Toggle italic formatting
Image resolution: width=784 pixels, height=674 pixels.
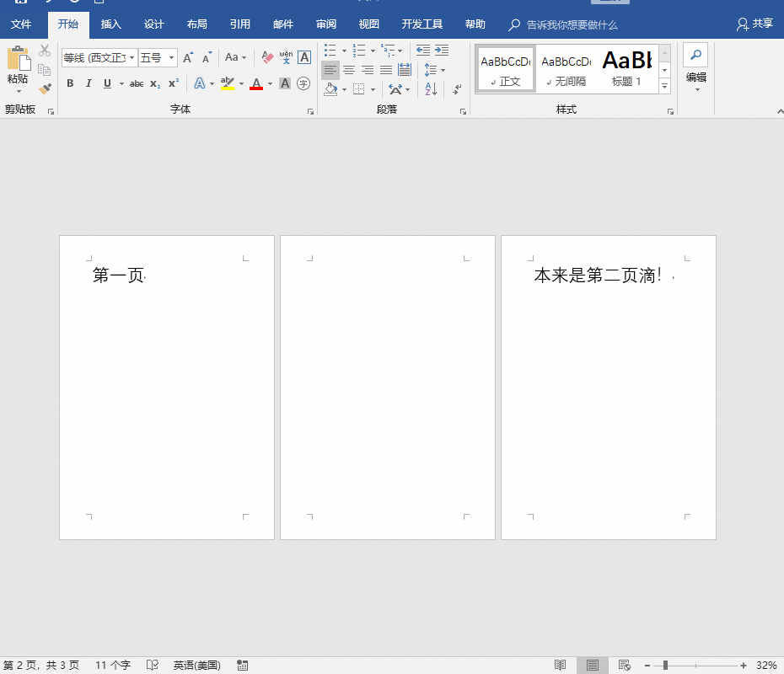point(89,83)
